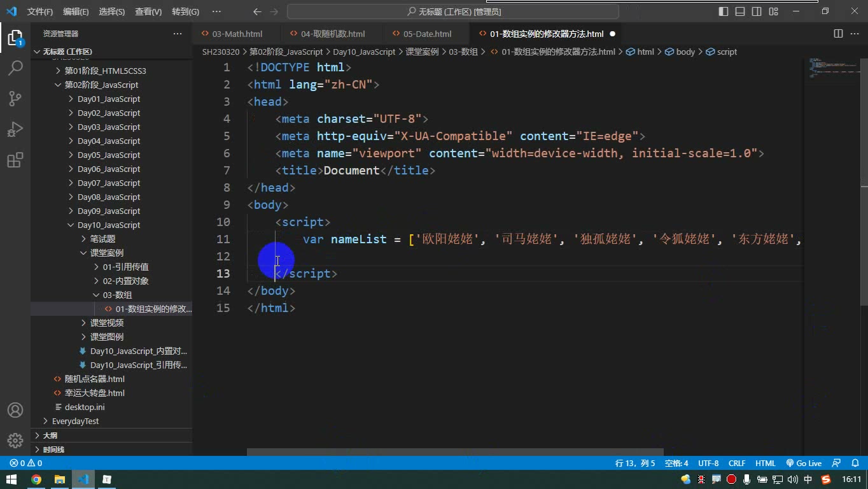Switch to the 05-Date.html tab
This screenshot has width=868, height=489.
[426, 34]
